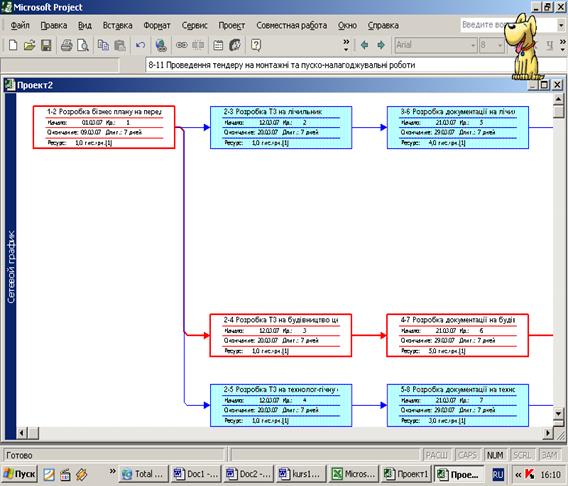Image resolution: width=568 pixels, height=486 pixels.
Task: Click the Print icon in the toolbar
Action: (66, 45)
